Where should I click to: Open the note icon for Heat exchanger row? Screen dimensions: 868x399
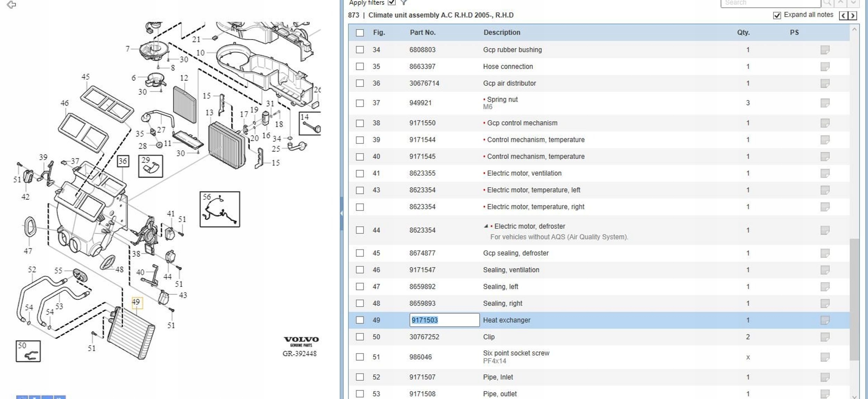pyautogui.click(x=825, y=320)
